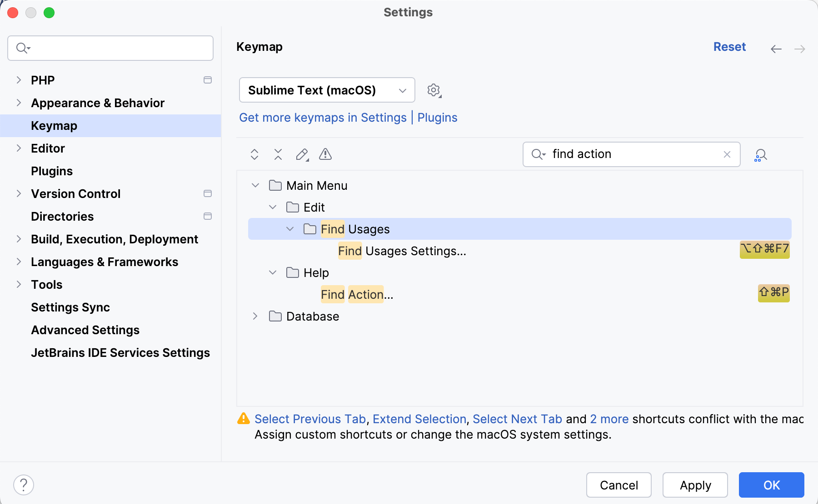Show keymap conflicts warning icon

point(325,154)
